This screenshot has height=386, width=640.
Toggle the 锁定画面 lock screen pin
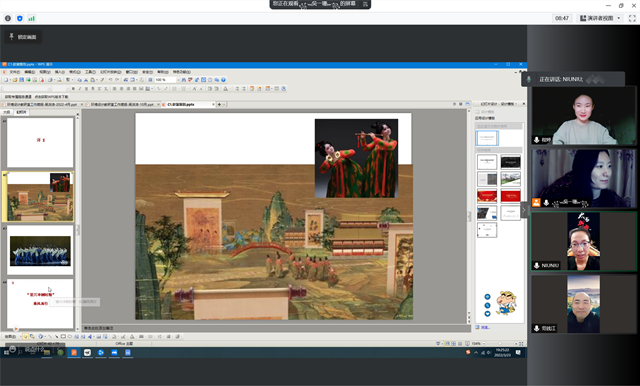[23, 37]
